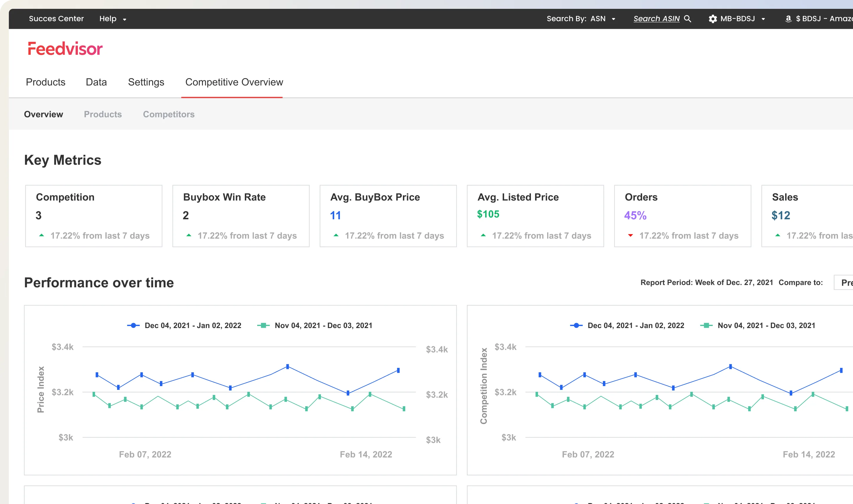Click green up arrow in Competition card
The image size is (853, 504).
click(x=42, y=235)
